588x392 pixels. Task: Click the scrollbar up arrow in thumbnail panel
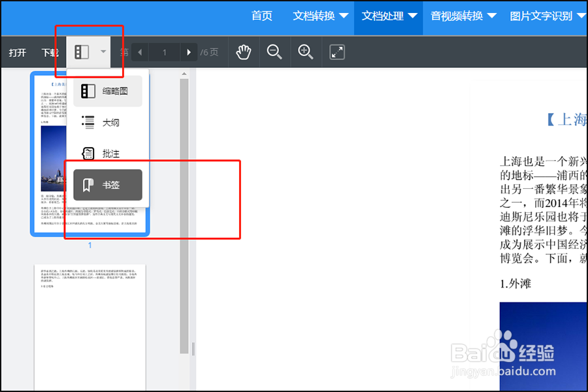click(x=184, y=74)
